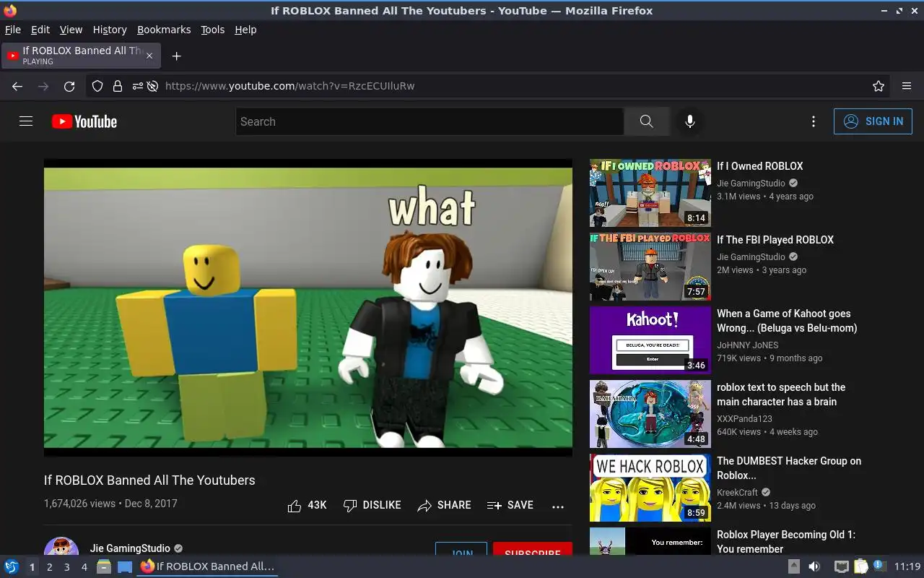
Task: Click the SIGN IN button
Action: [873, 121]
